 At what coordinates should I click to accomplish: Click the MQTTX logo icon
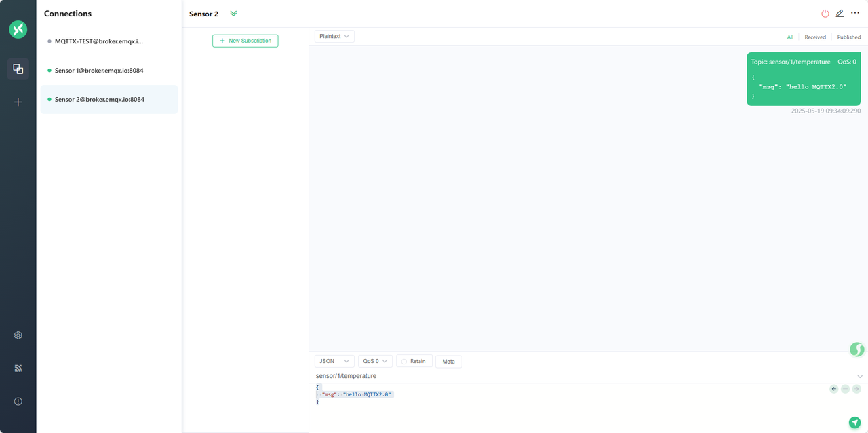click(x=18, y=29)
